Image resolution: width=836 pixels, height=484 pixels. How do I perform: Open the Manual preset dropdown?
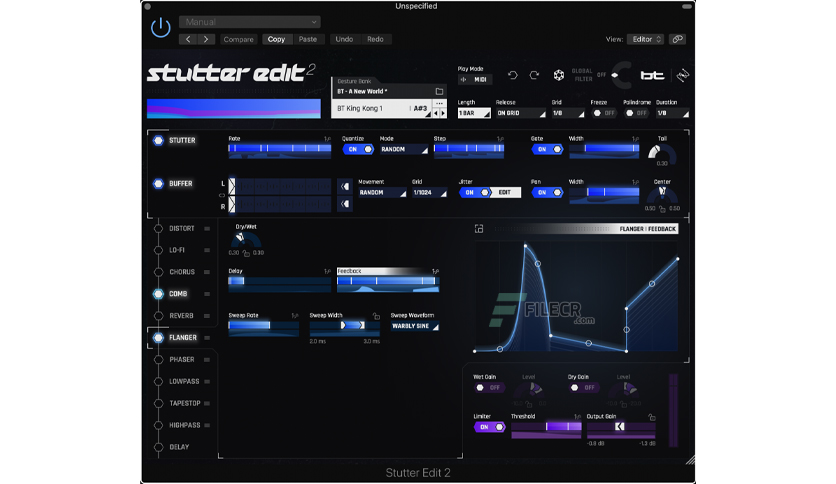[250, 22]
